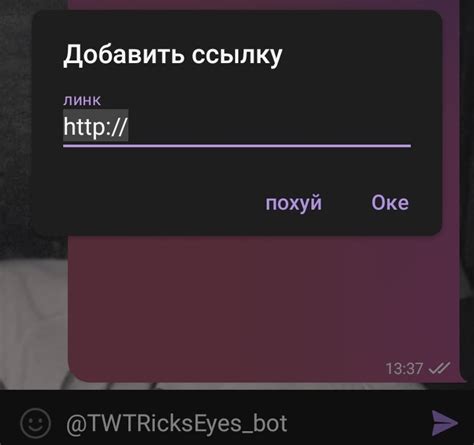
Task: Focus the http:// link input field
Action: 237,127
